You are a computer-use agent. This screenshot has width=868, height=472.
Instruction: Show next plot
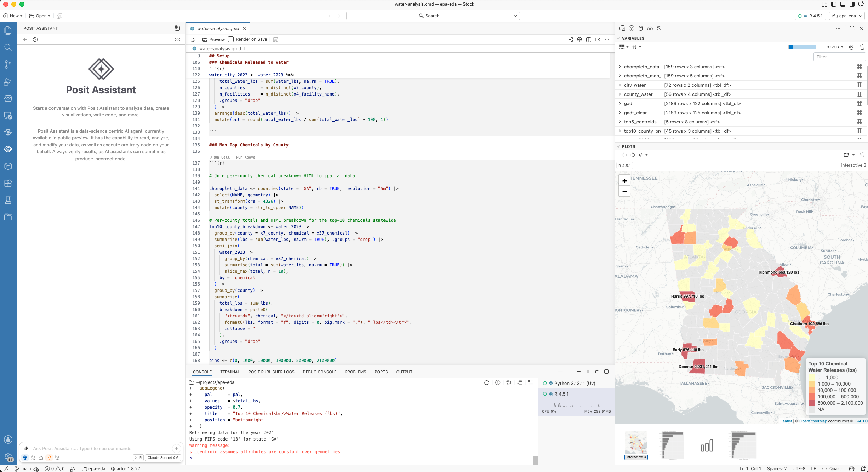[633, 155]
